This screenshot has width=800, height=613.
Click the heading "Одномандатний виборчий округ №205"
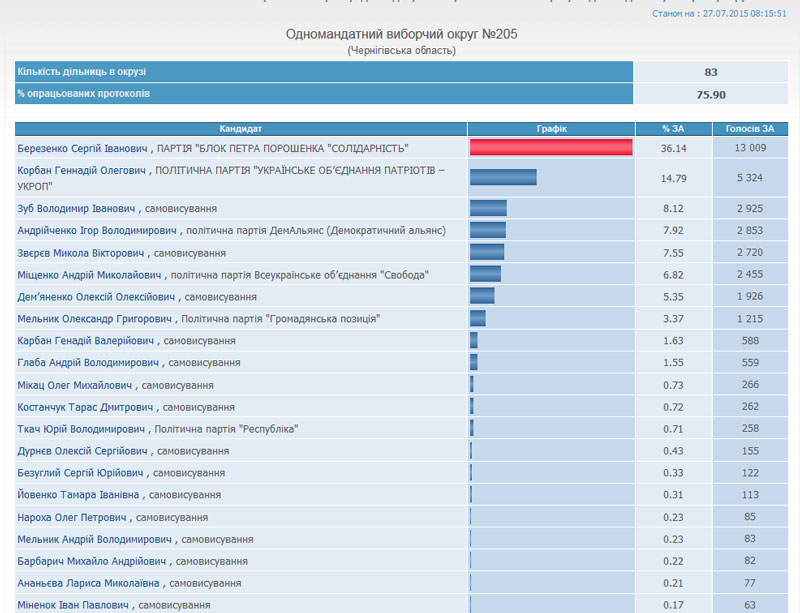[402, 34]
